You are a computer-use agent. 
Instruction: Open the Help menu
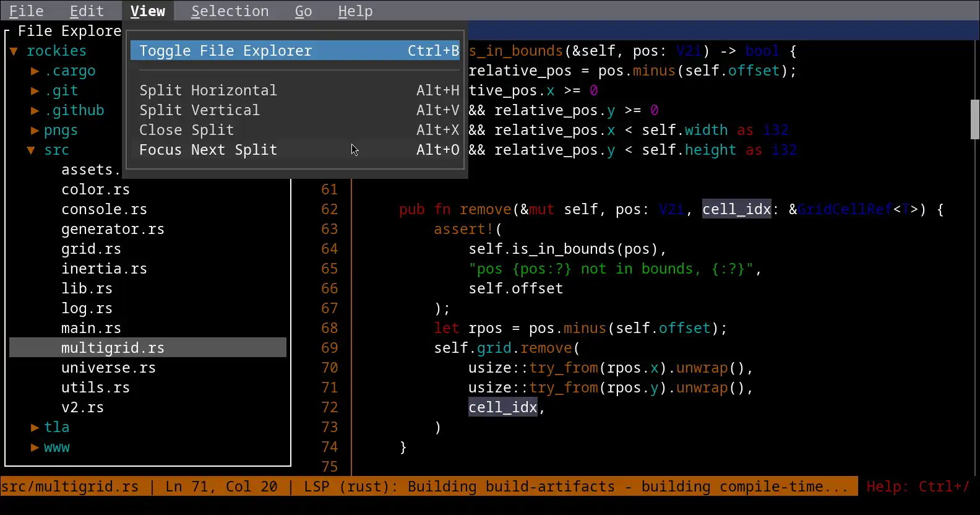[x=355, y=11]
